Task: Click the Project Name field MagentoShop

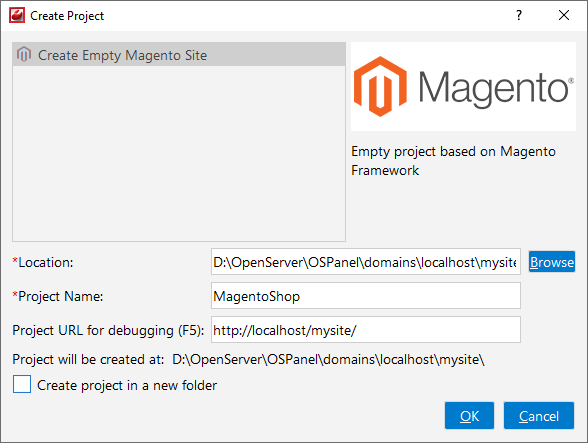Action: click(x=366, y=296)
